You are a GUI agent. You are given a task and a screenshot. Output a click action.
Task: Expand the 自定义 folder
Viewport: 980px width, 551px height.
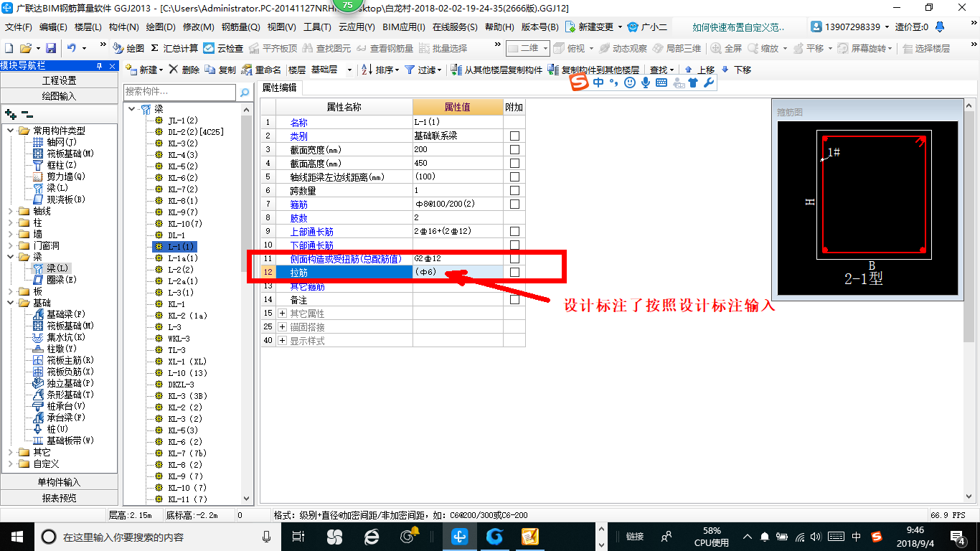point(11,463)
